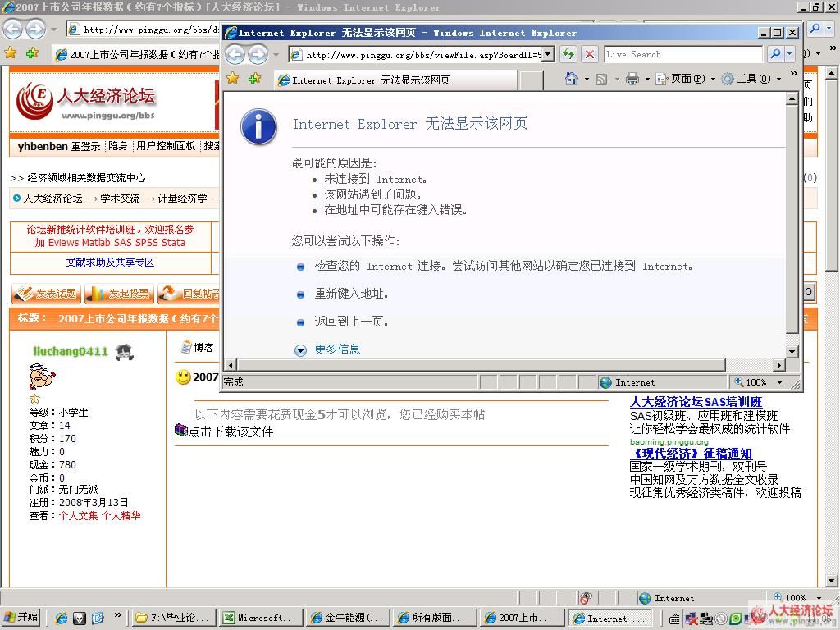840x630 pixels.
Task: Open 人大经济论坛SAS培训班 ad link
Action: coord(696,402)
